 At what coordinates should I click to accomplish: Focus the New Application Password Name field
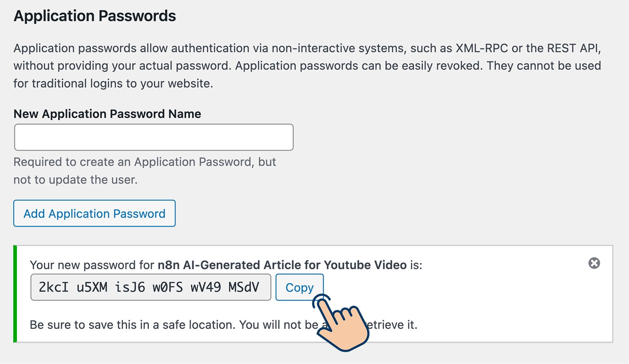coord(154,137)
